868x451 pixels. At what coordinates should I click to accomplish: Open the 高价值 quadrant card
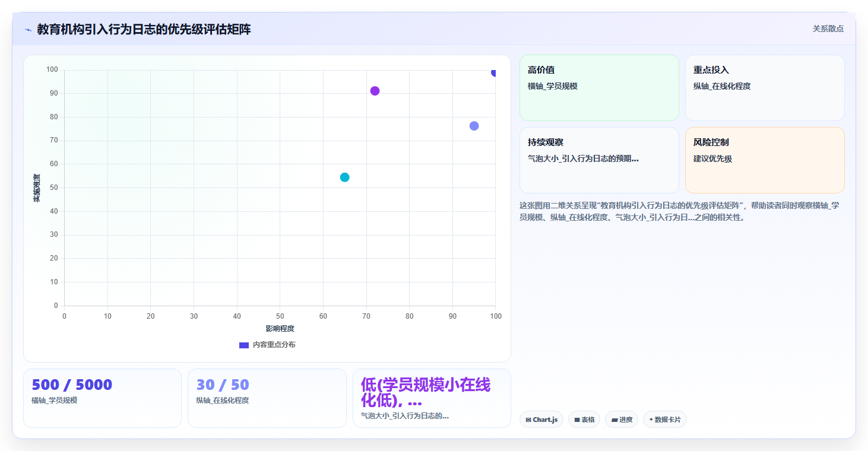click(x=599, y=88)
